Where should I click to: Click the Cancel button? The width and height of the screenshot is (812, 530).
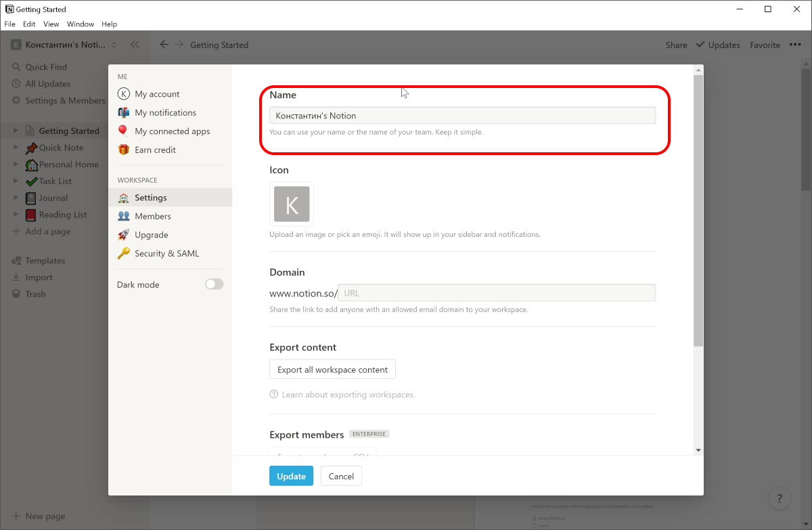tap(341, 476)
